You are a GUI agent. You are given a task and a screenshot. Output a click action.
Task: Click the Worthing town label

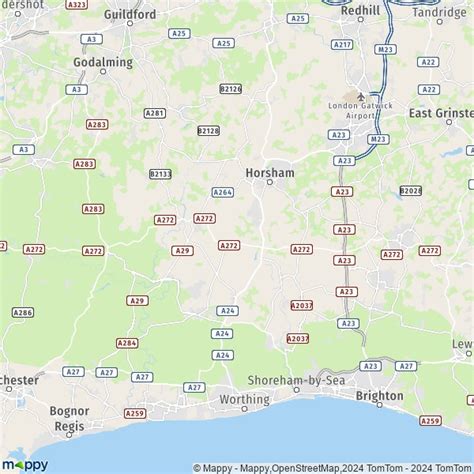[x=245, y=399]
